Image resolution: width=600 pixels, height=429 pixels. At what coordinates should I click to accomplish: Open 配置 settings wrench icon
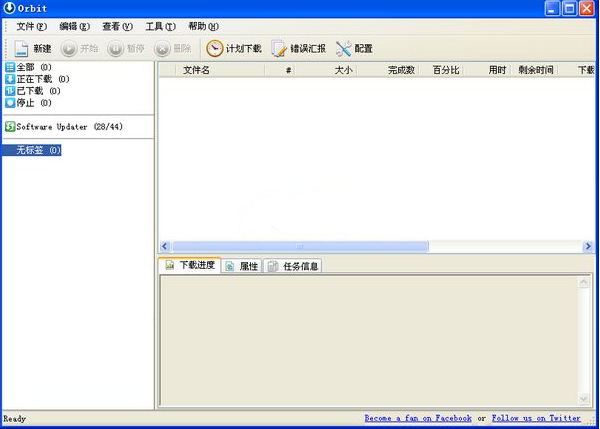click(x=344, y=48)
